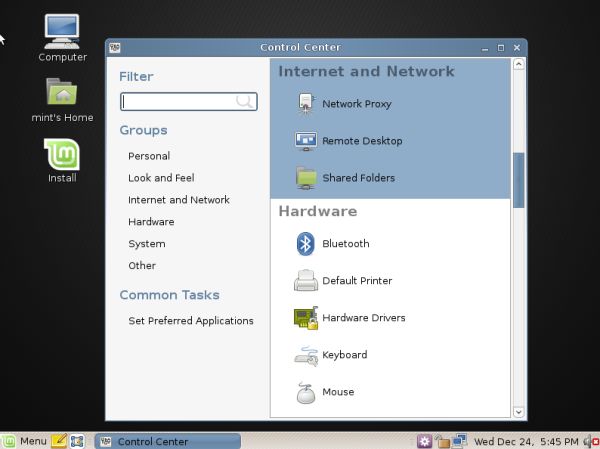Click the Hardware Drivers label
The height and width of the screenshot is (449, 600).
click(x=364, y=318)
